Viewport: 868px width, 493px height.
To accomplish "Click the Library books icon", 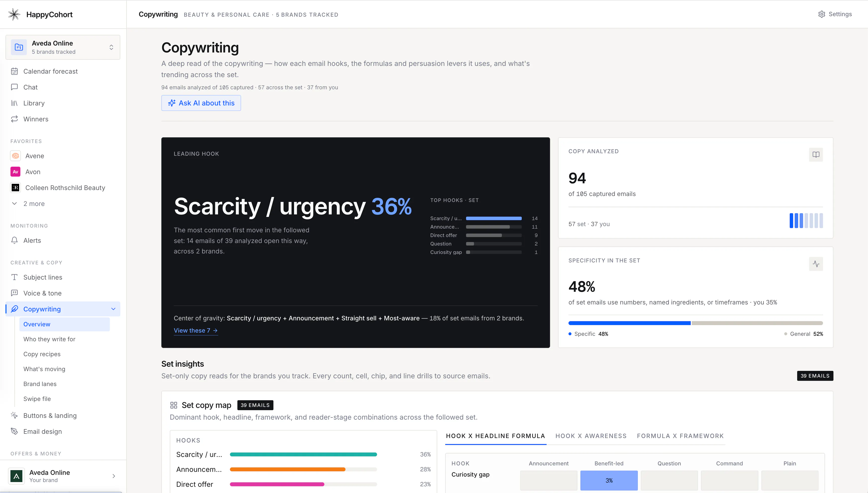I will click(14, 103).
